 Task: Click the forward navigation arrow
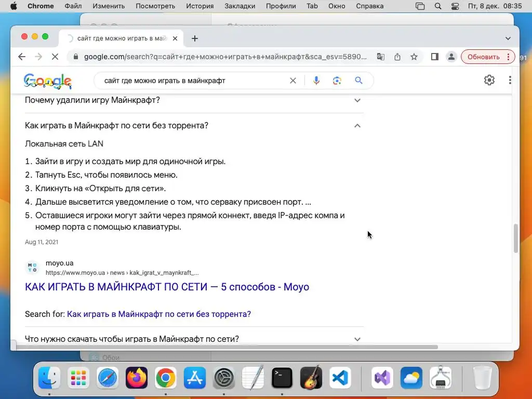(x=38, y=57)
